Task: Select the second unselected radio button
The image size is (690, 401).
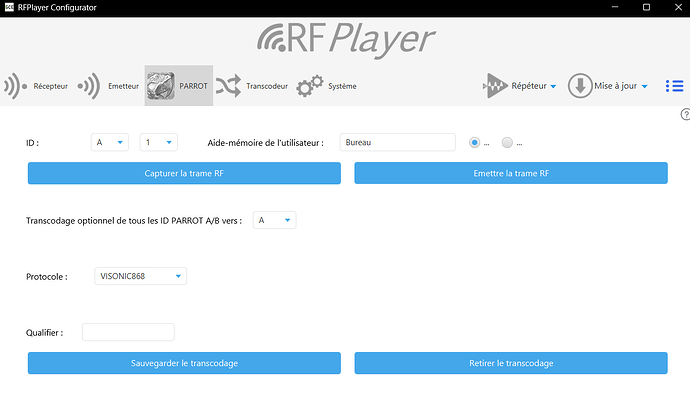Action: (507, 143)
